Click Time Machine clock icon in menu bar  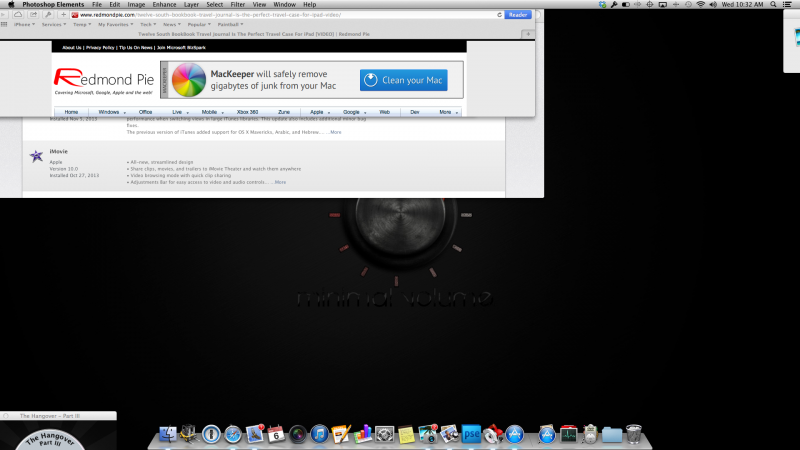688,4
